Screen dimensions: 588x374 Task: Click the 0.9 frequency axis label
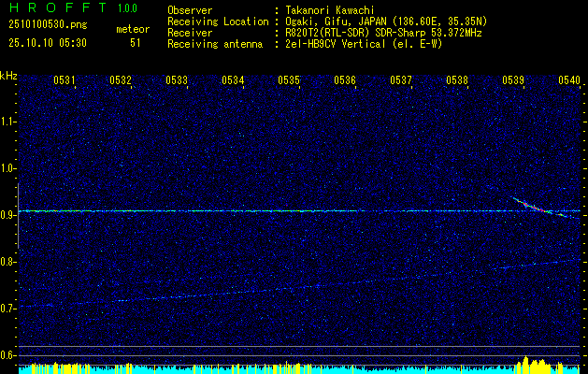8,215
